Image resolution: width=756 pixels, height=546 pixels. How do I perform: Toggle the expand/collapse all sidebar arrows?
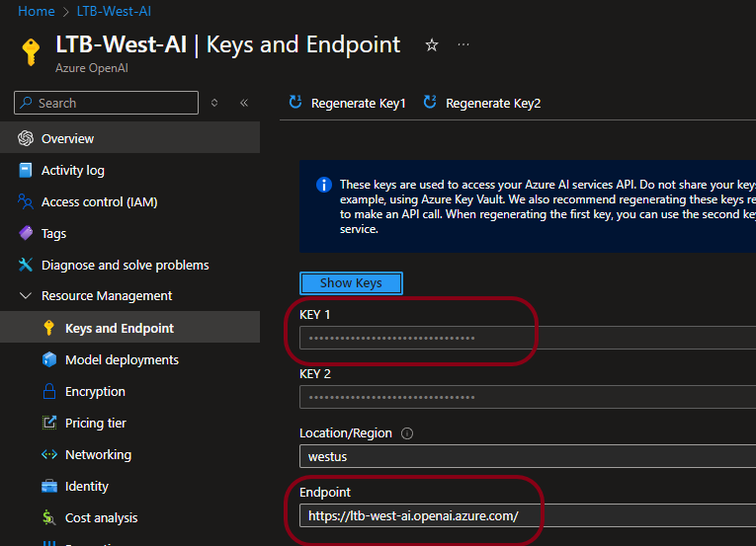coord(214,103)
